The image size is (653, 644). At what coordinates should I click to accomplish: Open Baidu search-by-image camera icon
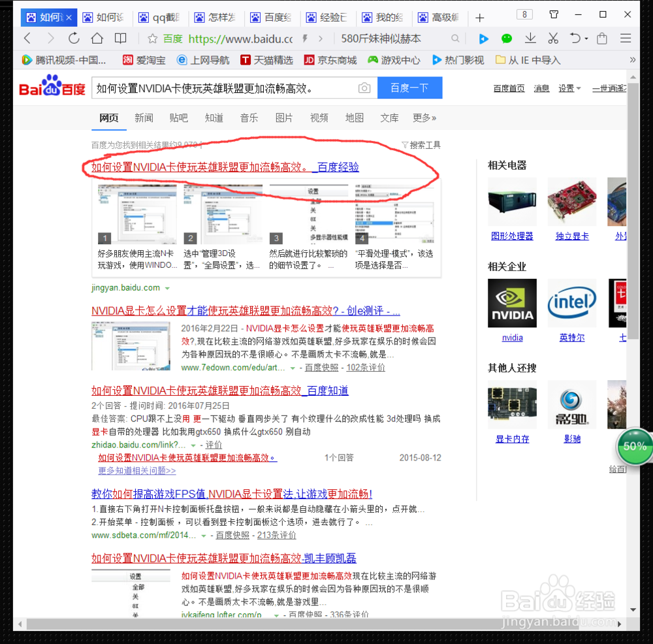click(364, 88)
